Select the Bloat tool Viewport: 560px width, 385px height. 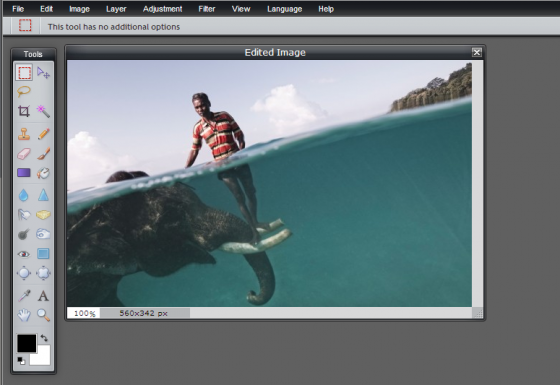click(24, 273)
